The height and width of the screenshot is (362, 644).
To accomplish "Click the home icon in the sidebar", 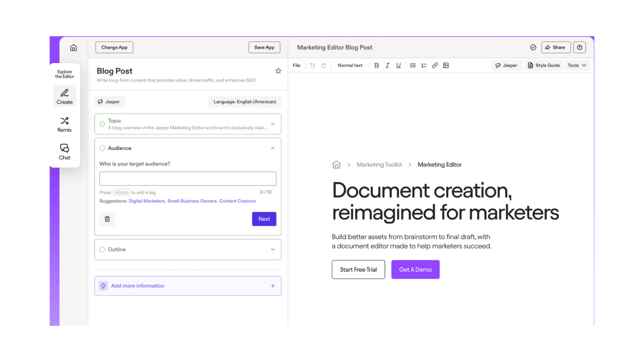I will pos(74,48).
